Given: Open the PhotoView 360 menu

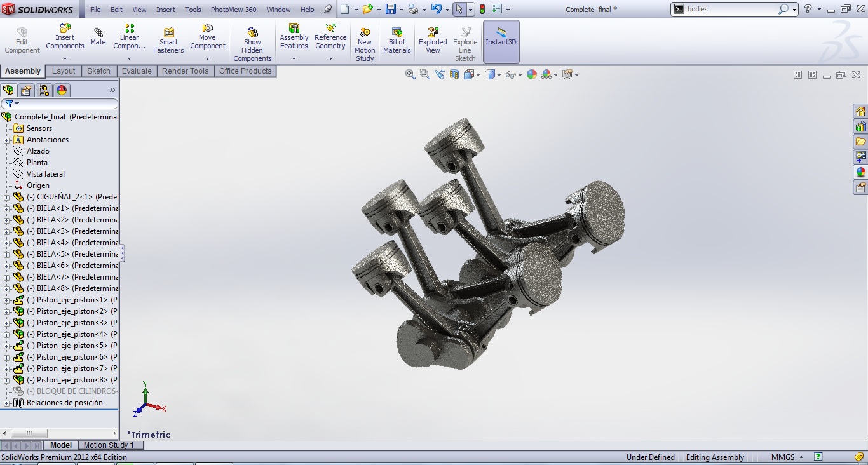Looking at the screenshot, I should pyautogui.click(x=234, y=10).
